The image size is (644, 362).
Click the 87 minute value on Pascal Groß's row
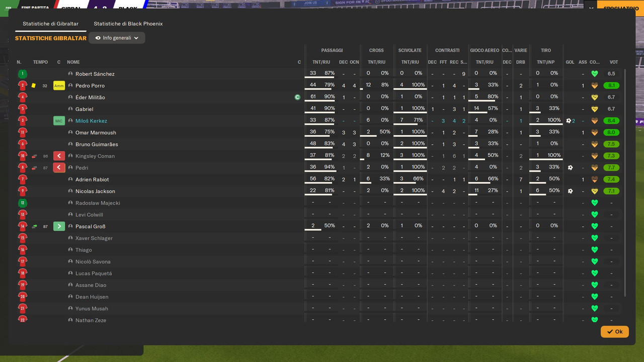click(45, 227)
